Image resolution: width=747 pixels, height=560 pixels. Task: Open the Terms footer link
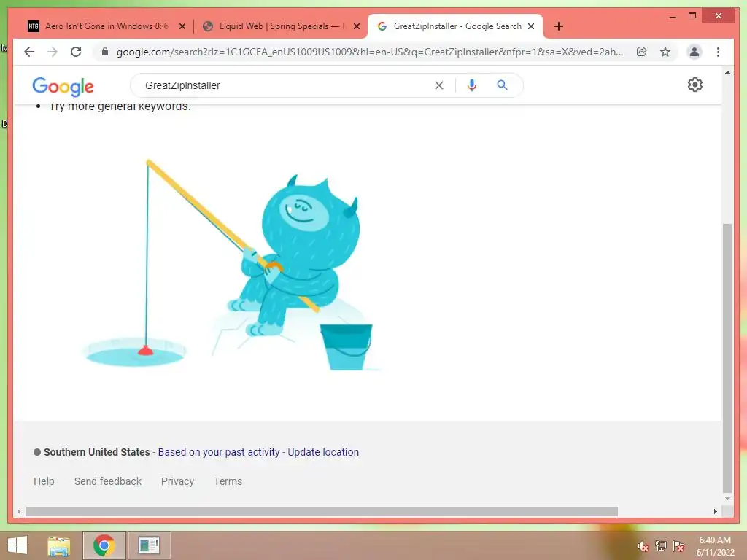[228, 481]
